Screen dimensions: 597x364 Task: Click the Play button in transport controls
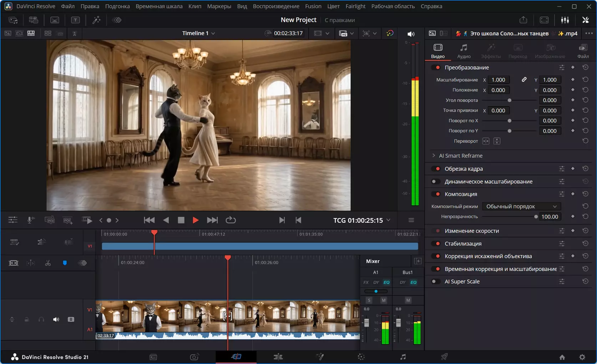point(195,220)
